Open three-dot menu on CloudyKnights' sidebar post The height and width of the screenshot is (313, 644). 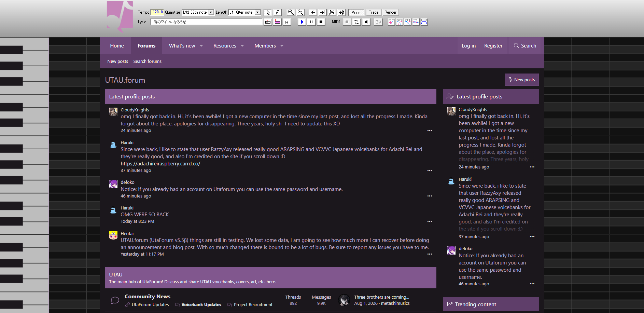click(532, 167)
